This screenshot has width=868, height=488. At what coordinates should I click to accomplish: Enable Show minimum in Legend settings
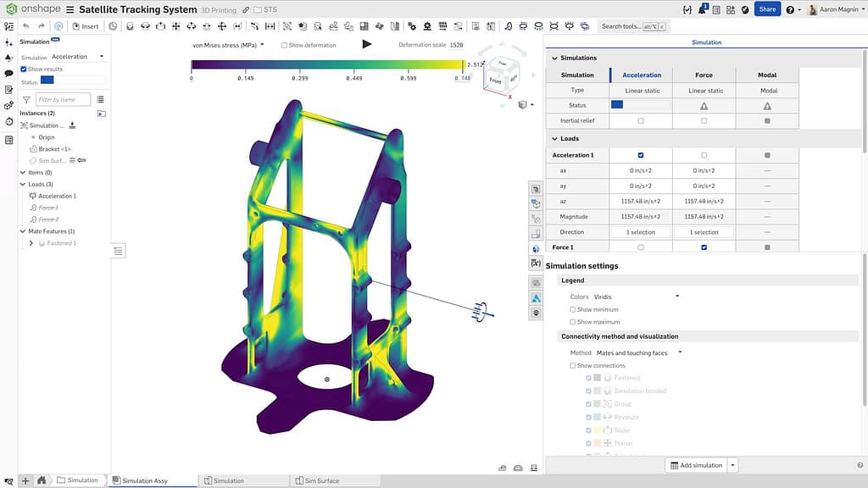click(573, 310)
